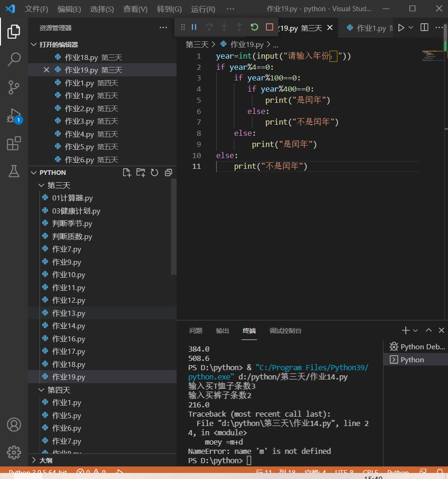Viewport: 448px width, 479px height.
Task: Open editor More Actions ellipsis
Action: pyautogui.click(x=439, y=27)
